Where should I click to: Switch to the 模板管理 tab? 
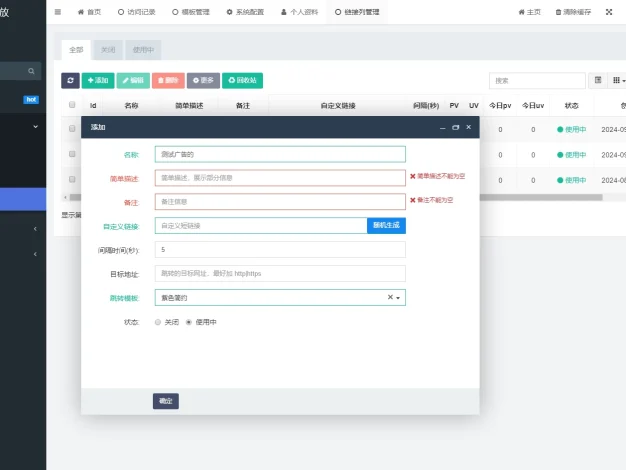click(191, 12)
